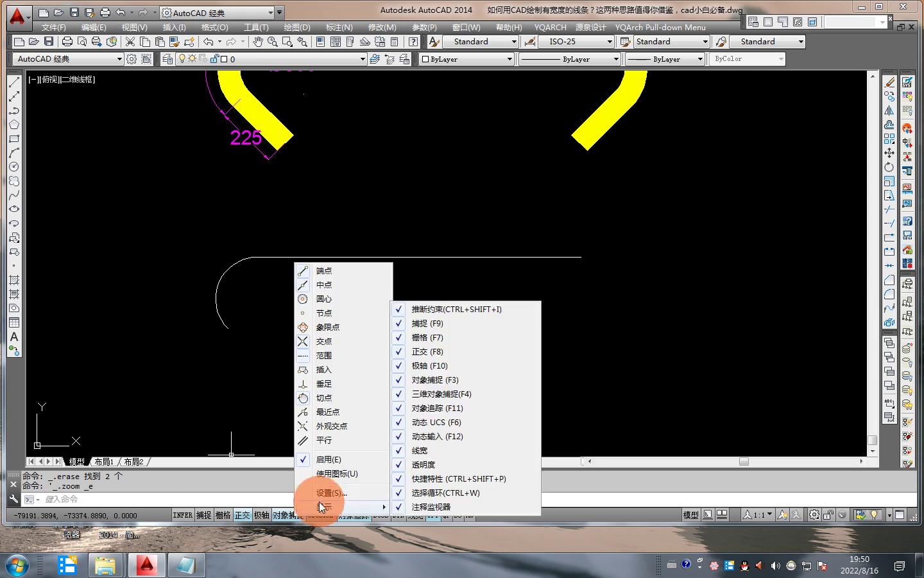Open the ISO-25 dimension style dropdown
924x578 pixels.
[x=610, y=42]
